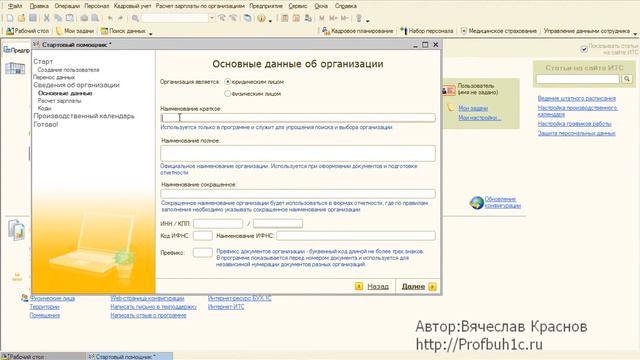Click Рабочий стол toolbar button
The width and height of the screenshot is (640, 360).
click(27, 31)
